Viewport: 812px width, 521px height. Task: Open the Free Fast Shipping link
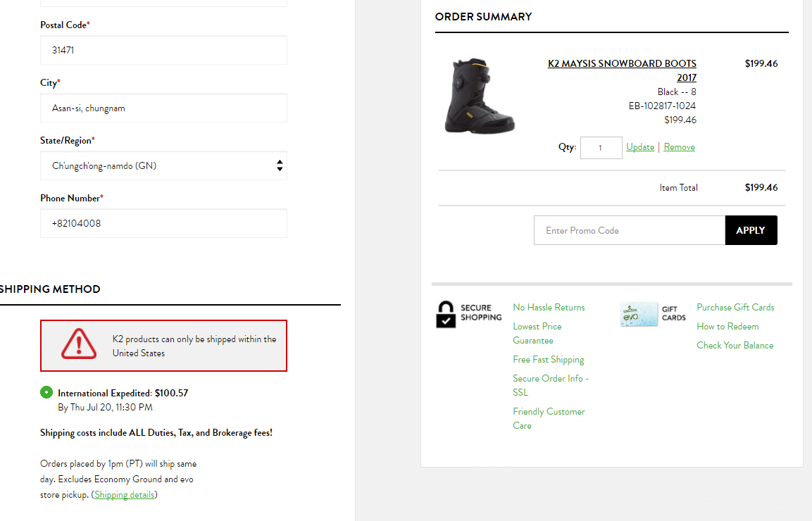click(x=549, y=359)
